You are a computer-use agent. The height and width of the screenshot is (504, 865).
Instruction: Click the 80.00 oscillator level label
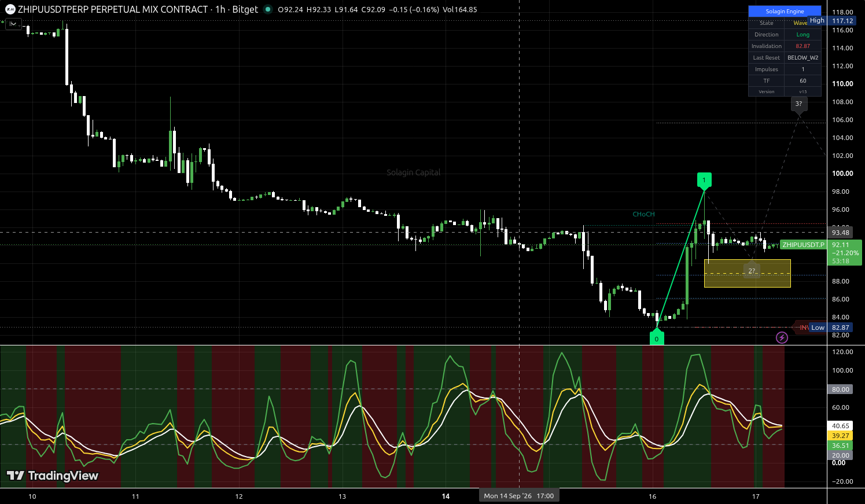click(x=841, y=389)
